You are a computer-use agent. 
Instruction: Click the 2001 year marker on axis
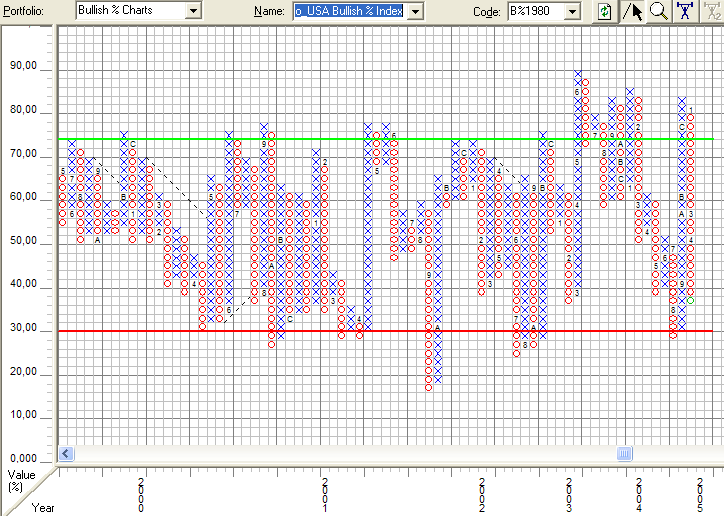point(325,494)
